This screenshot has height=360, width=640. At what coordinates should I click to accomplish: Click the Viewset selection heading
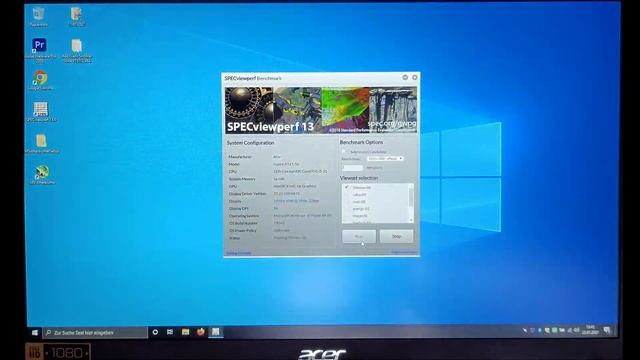(x=359, y=178)
